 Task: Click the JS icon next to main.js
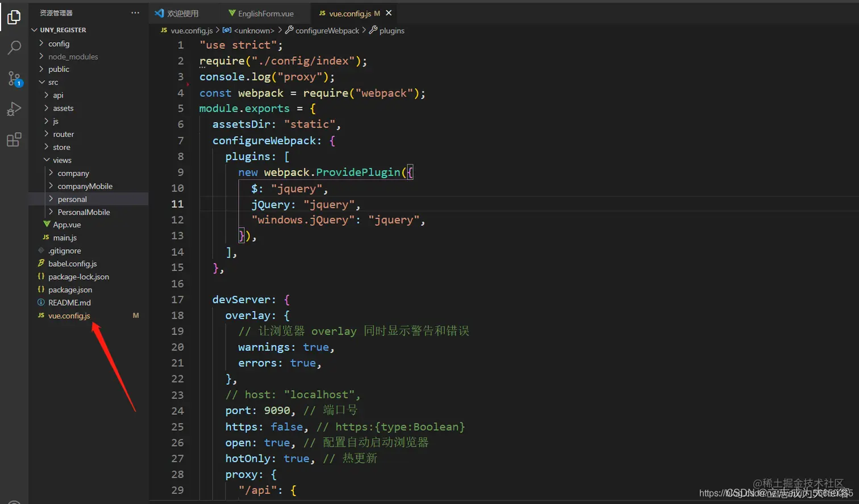pos(45,237)
